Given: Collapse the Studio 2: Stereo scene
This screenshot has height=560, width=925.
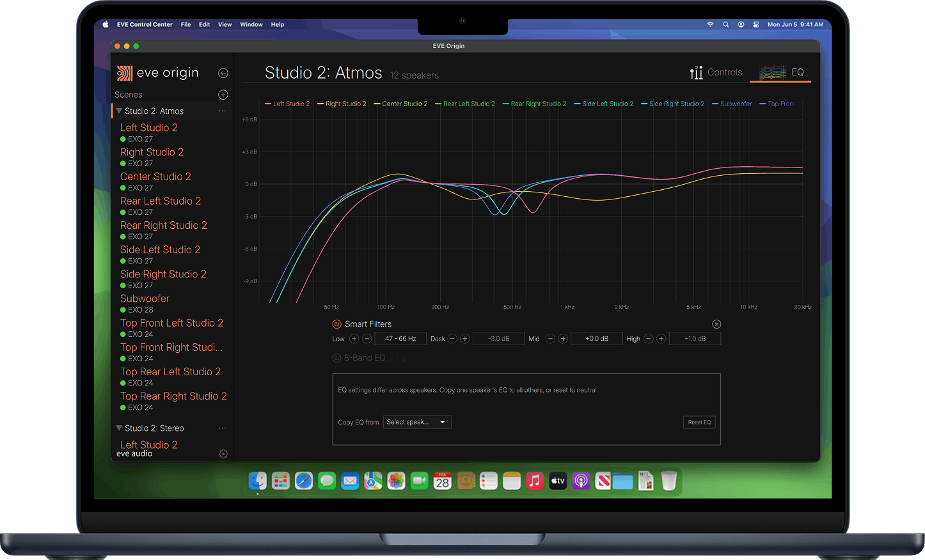Looking at the screenshot, I should (x=119, y=428).
